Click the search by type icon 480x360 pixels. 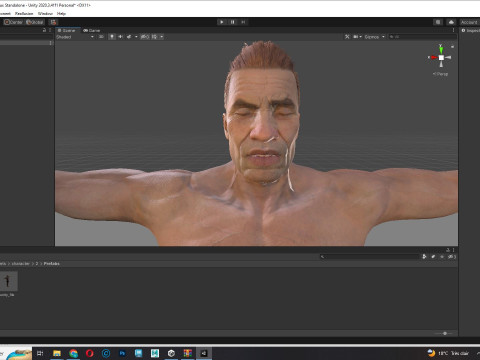pos(424,257)
